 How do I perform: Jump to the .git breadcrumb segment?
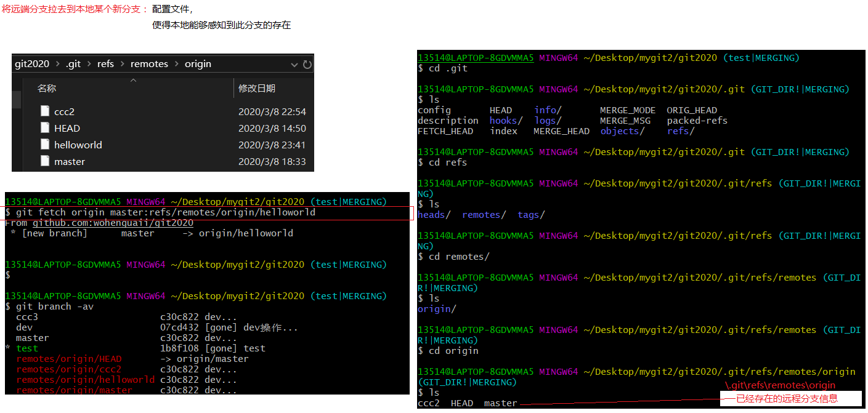coord(73,64)
